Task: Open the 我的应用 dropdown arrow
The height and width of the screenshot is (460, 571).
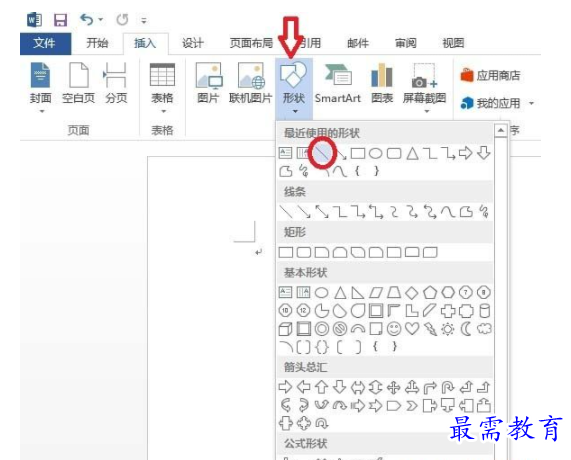Action: 531,104
